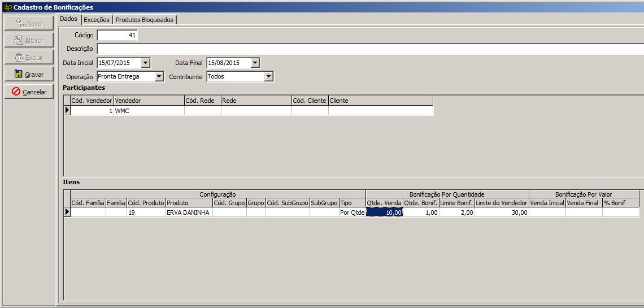
Task: Click the Por Qtde Tipo cell
Action: (352, 212)
